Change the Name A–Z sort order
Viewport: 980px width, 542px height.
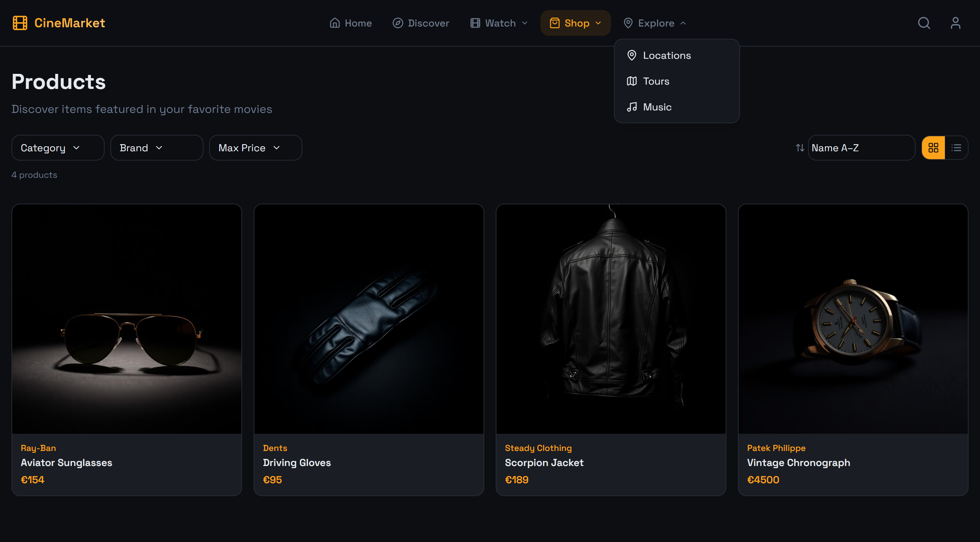click(861, 148)
